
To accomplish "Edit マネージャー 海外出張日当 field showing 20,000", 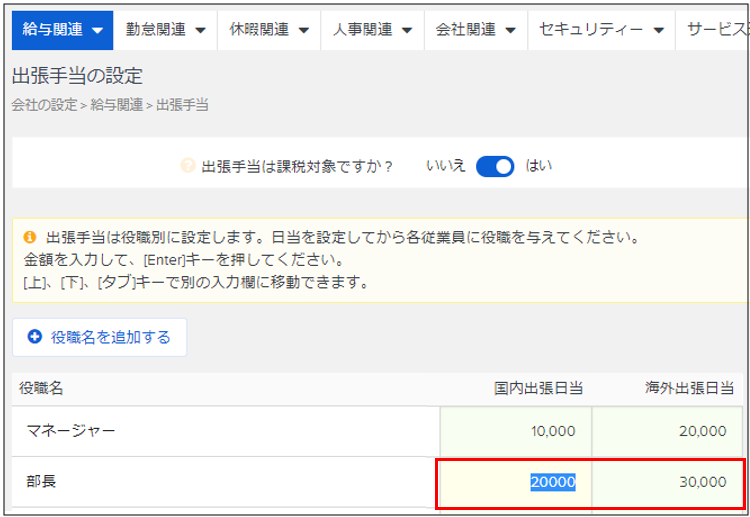I will tap(668, 431).
